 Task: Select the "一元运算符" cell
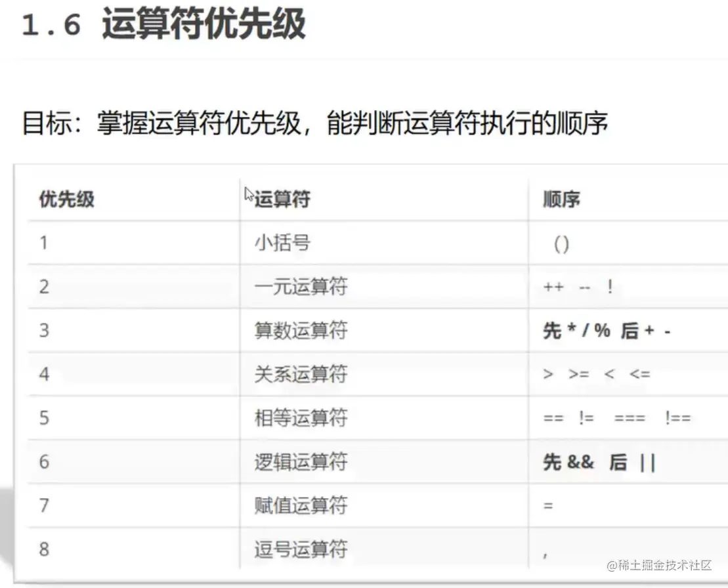coord(301,286)
